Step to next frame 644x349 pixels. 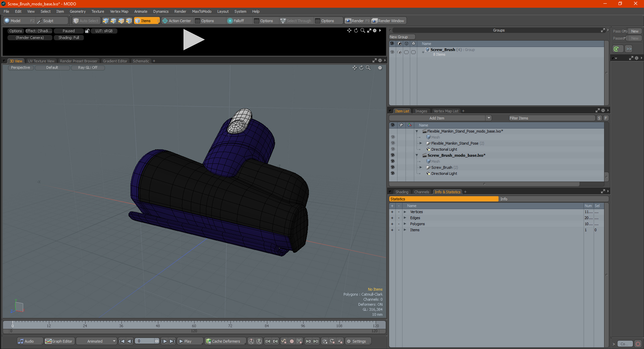pos(164,341)
